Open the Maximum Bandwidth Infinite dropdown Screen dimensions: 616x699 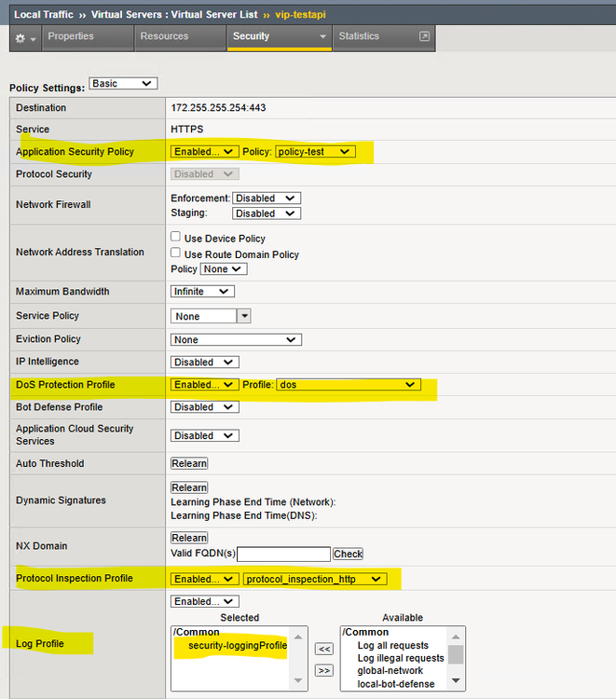pyautogui.click(x=202, y=292)
